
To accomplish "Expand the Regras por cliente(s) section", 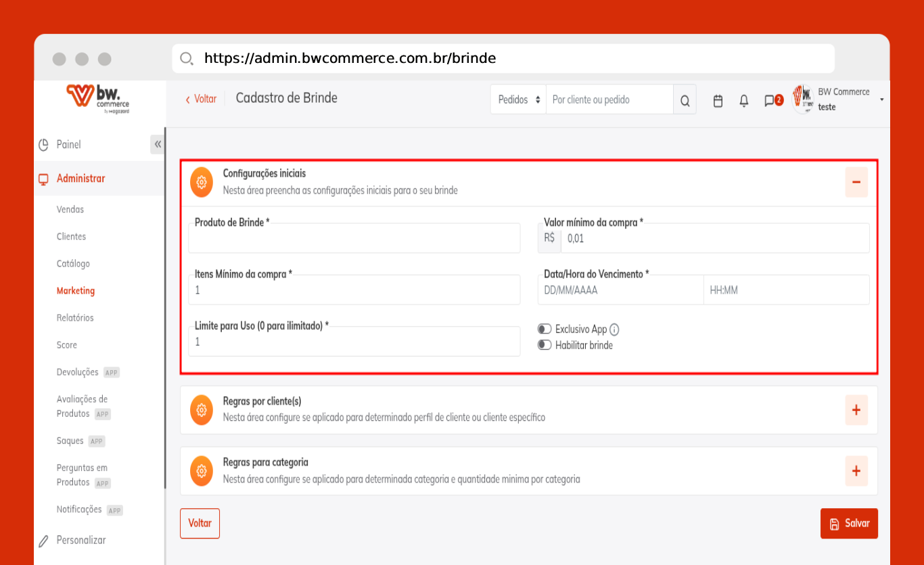I will tap(856, 410).
